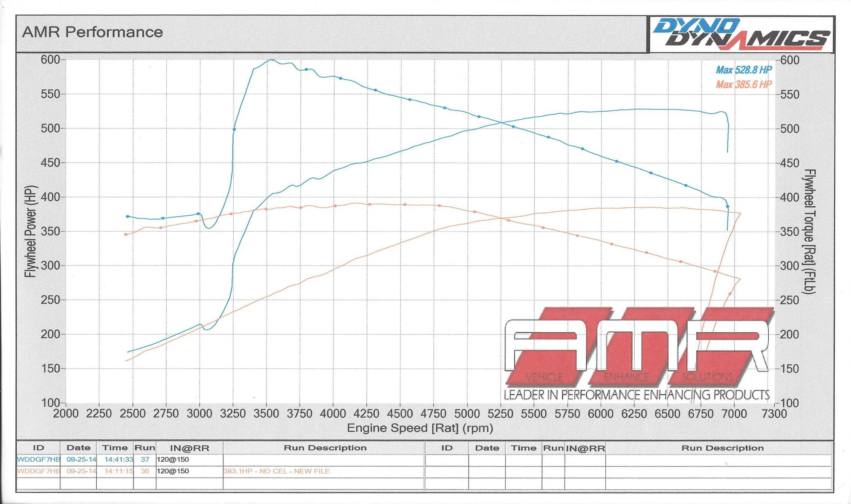The height and width of the screenshot is (504, 851).
Task: Click the 14:41:33 time cell
Action: pyautogui.click(x=119, y=459)
